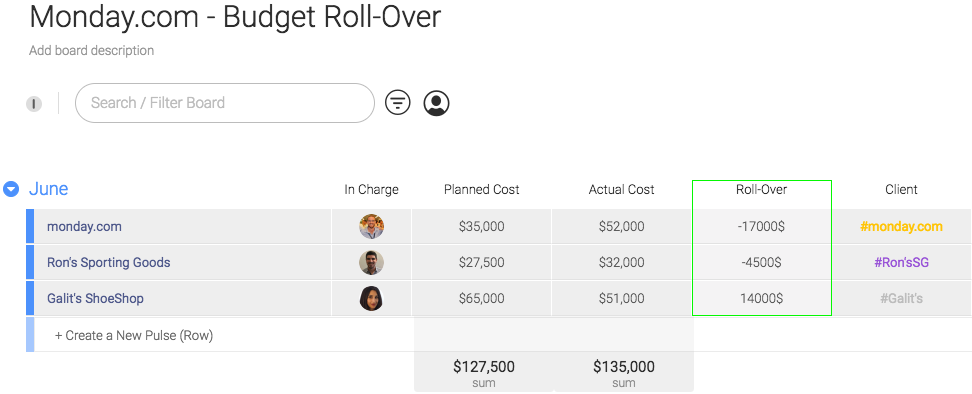
Task: Select the June group title
Action: (48, 189)
